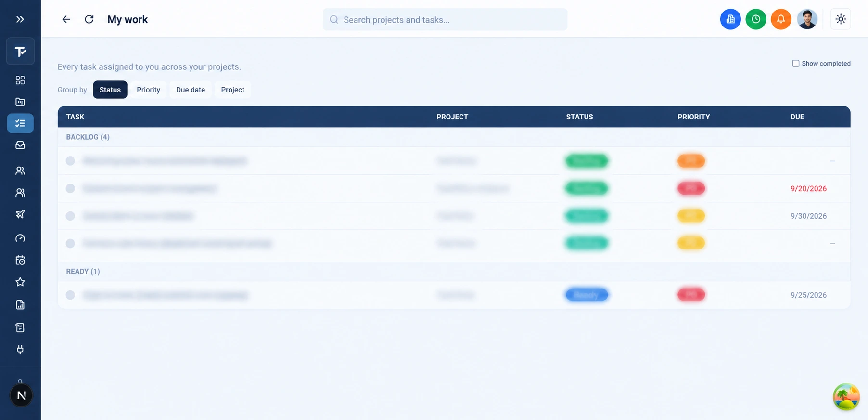The image size is (868, 420).
Task: Click the Search projects and tasks field
Action: 445,20
